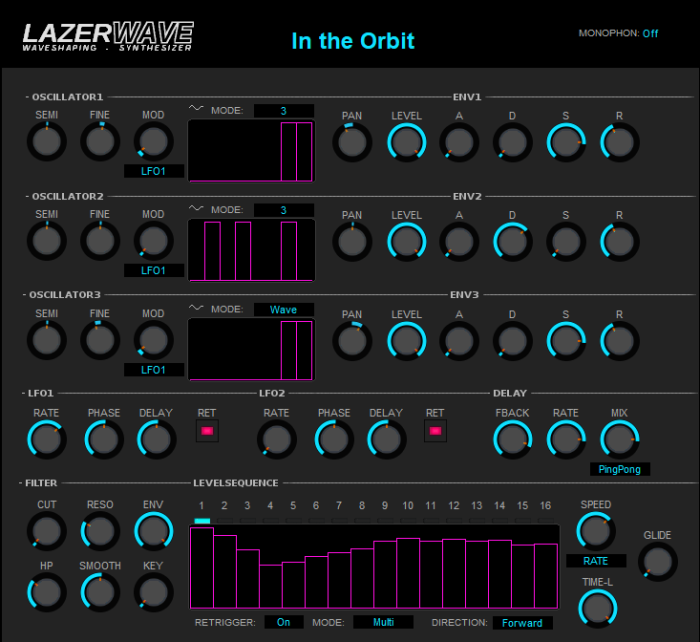The height and width of the screenshot is (642, 700).
Task: Click filter CUT knob
Action: pyautogui.click(x=47, y=531)
